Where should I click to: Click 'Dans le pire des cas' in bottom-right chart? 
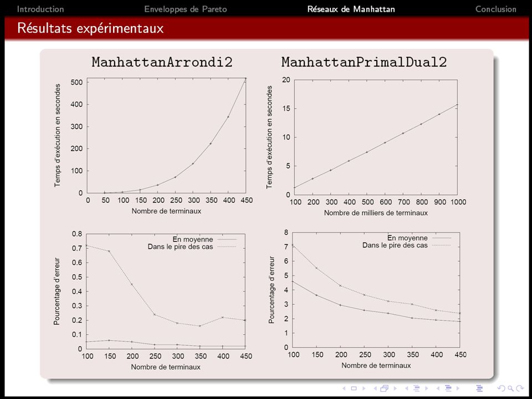[x=395, y=245]
